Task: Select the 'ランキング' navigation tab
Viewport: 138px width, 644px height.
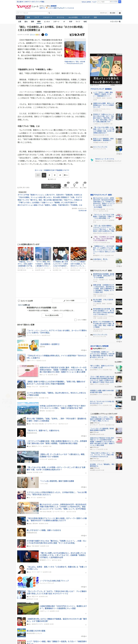Action: (x=86, y=17)
